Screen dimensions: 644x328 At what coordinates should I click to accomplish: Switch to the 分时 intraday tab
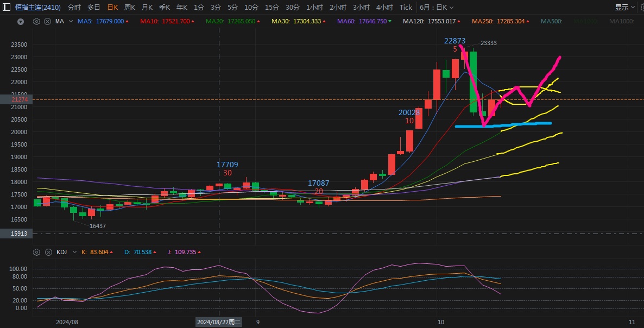[x=74, y=8]
